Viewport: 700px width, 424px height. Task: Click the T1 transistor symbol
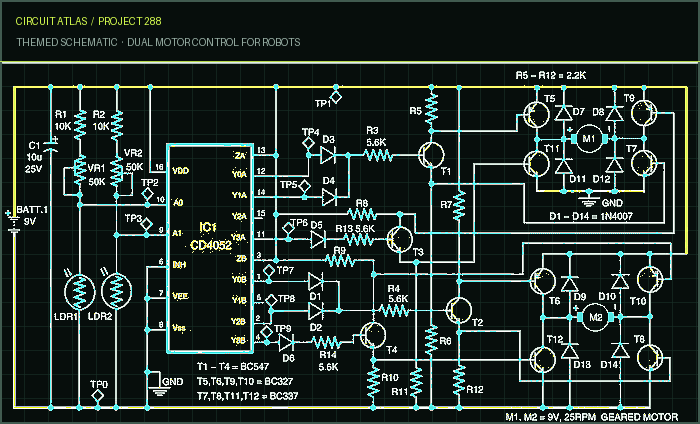tap(431, 155)
